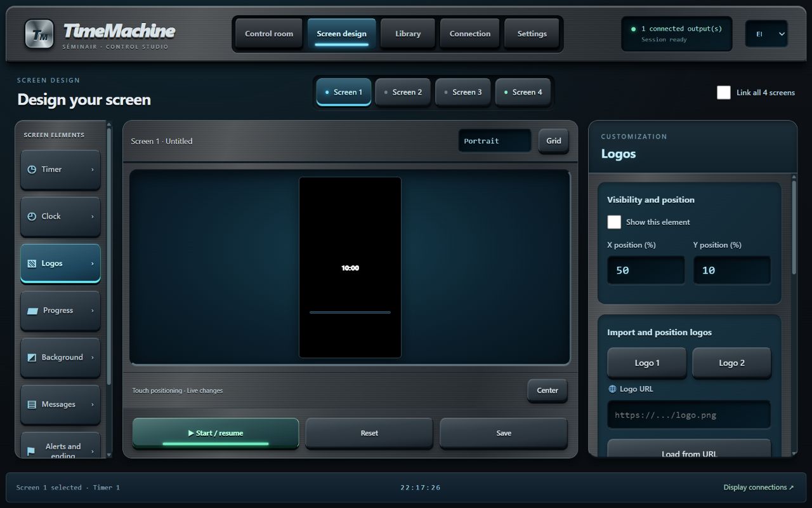Choose the Logo 2 button
The height and width of the screenshot is (508, 812).
pos(731,363)
